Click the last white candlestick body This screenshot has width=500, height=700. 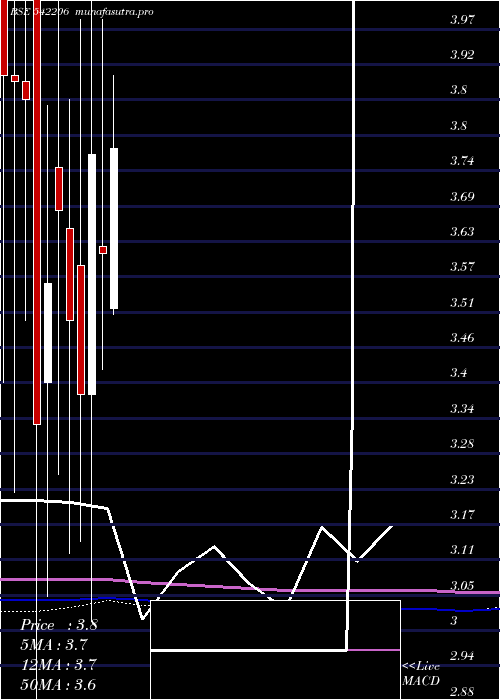(114, 228)
